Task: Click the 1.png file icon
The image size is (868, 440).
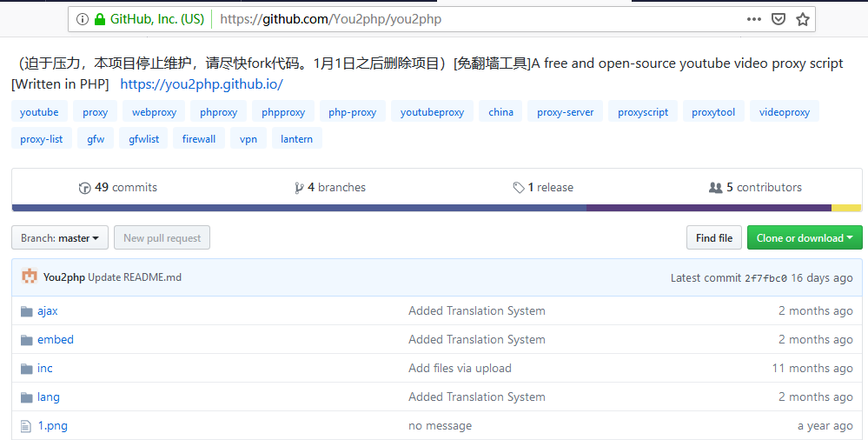Action: [x=25, y=426]
